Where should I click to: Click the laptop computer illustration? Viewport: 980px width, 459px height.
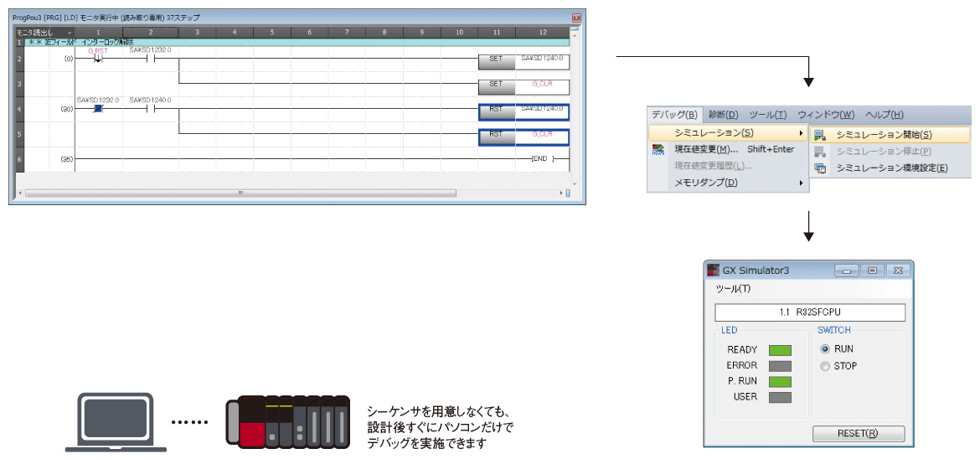111,423
